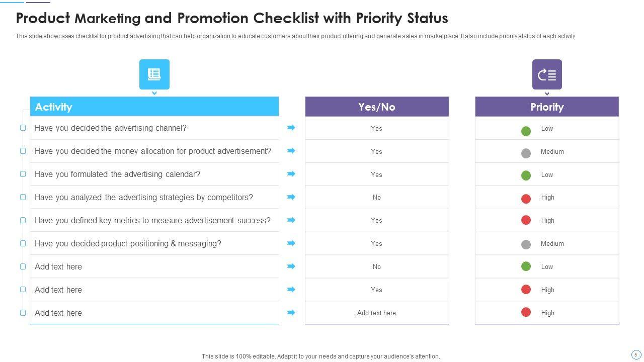This screenshot has width=644, height=362.
Task: Check the box for money allocation question
Action: (23, 151)
